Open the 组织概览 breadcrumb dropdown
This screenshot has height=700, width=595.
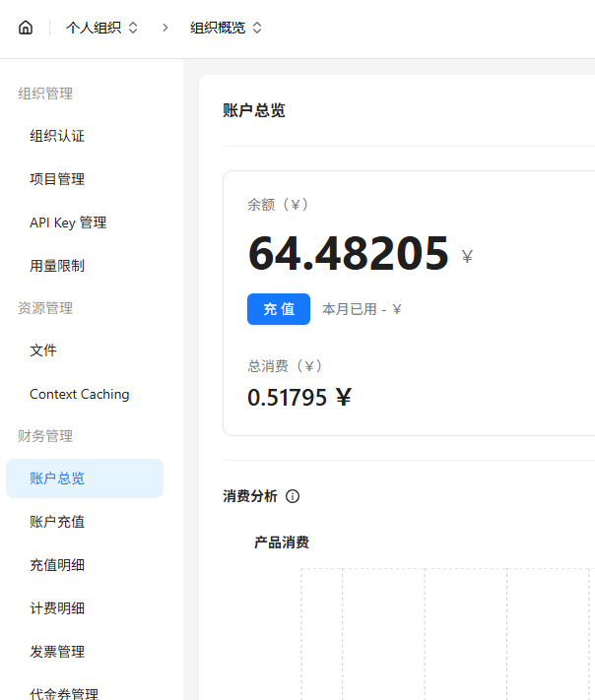point(226,28)
